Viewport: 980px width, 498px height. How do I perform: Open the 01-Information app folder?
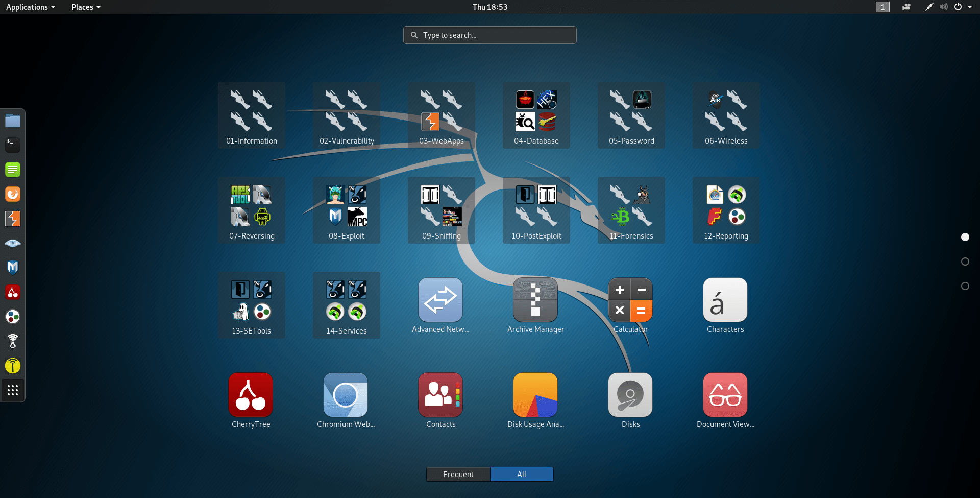(252, 115)
